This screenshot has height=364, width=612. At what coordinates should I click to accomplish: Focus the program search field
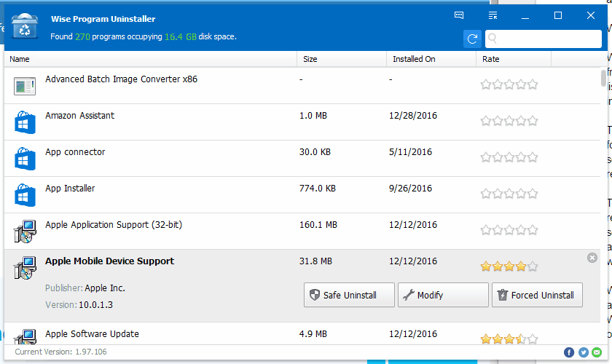(x=544, y=39)
